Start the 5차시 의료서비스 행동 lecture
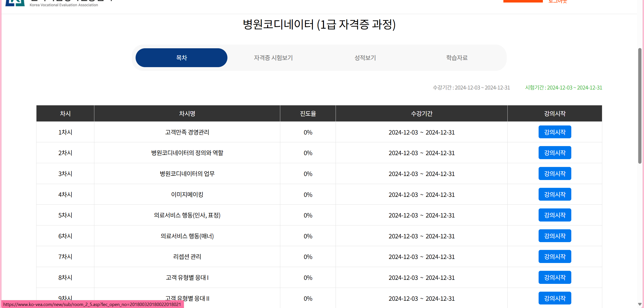 (555, 215)
